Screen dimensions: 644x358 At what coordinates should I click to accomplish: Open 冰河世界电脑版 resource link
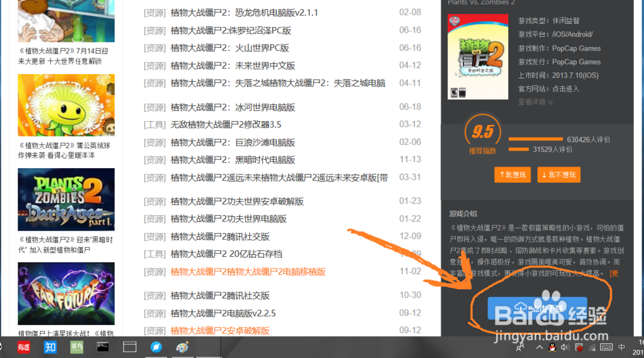(232, 108)
